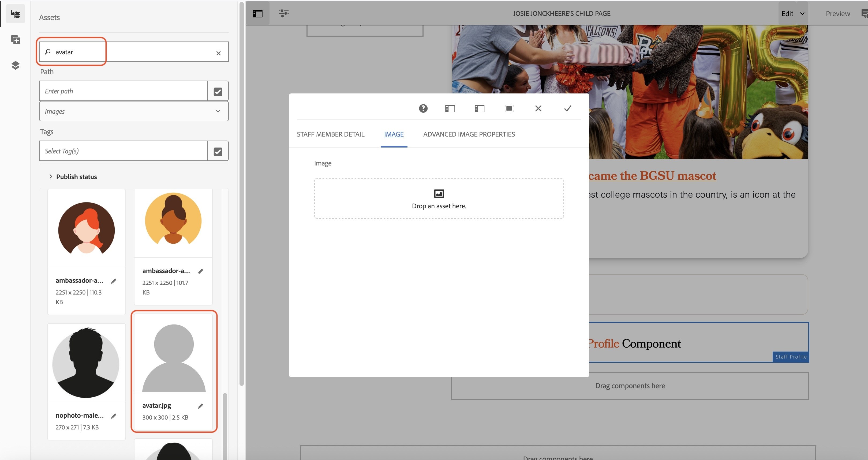Select the Staff Profile component label
Viewport: 868px width, 460px height.
pyautogui.click(x=791, y=357)
